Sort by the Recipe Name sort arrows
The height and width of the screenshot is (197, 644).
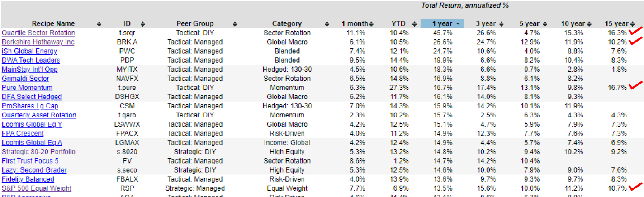(99, 24)
